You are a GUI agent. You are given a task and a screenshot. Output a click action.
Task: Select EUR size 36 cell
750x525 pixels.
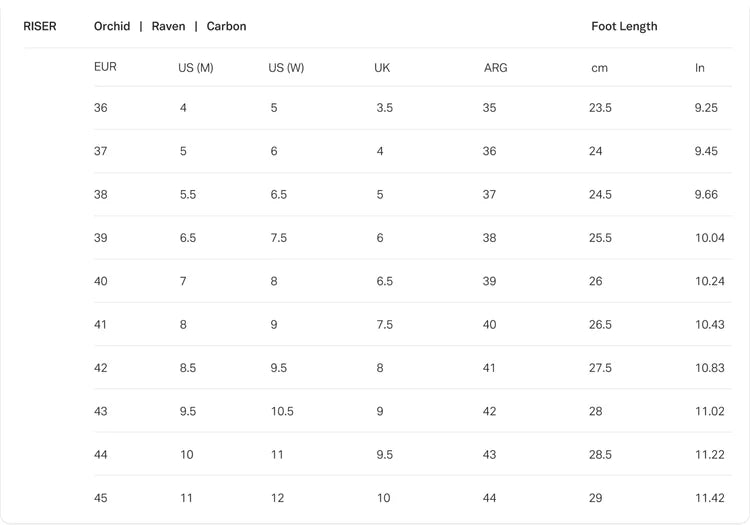(101, 108)
